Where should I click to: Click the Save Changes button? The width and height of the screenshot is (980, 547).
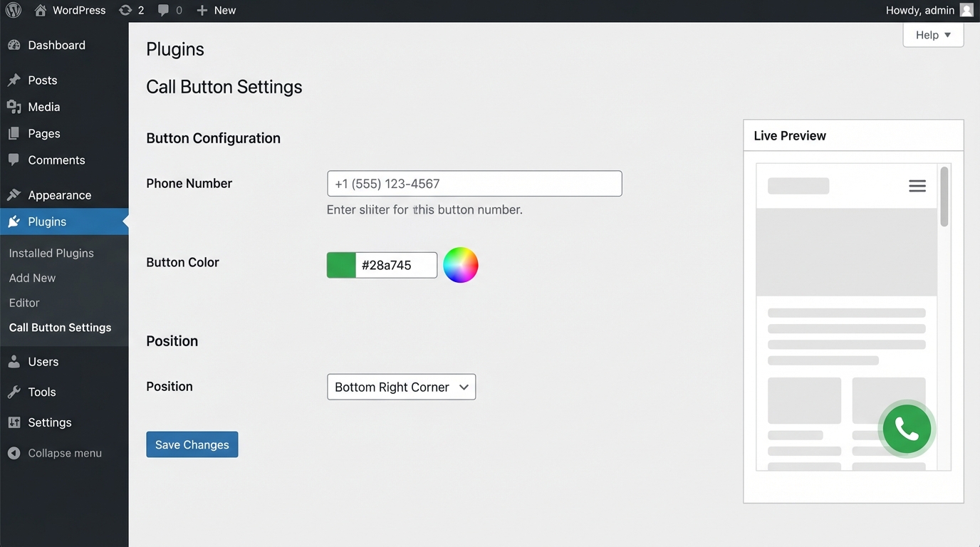[192, 444]
